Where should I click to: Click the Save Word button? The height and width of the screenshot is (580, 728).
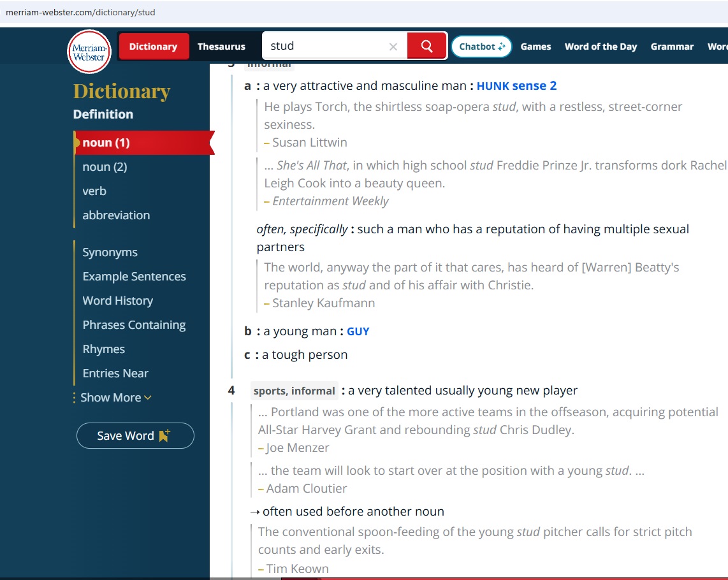click(135, 435)
